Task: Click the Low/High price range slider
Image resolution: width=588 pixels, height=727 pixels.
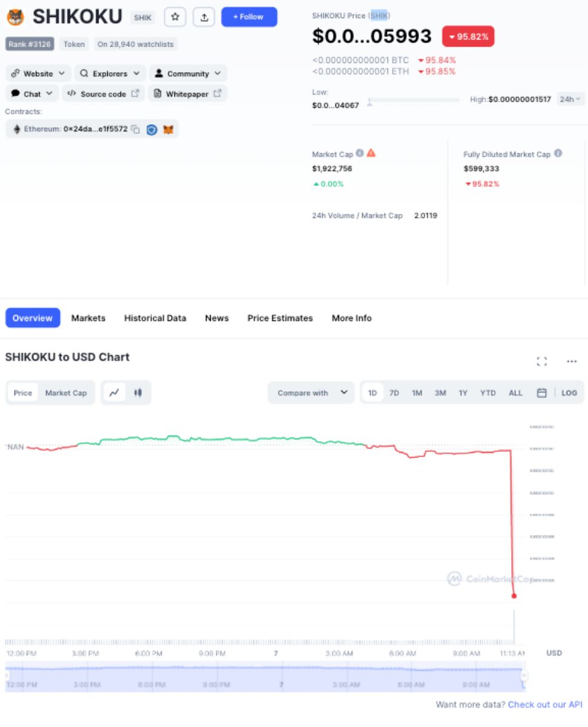Action: click(x=414, y=100)
